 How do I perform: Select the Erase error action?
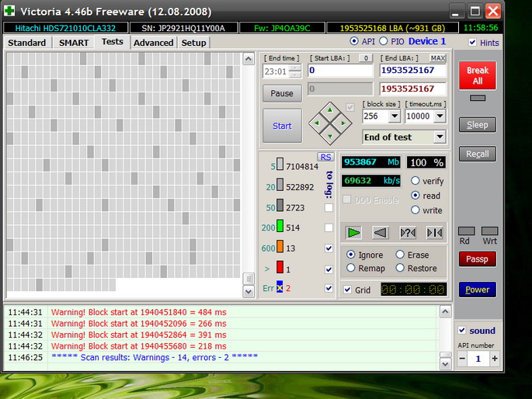(400, 255)
